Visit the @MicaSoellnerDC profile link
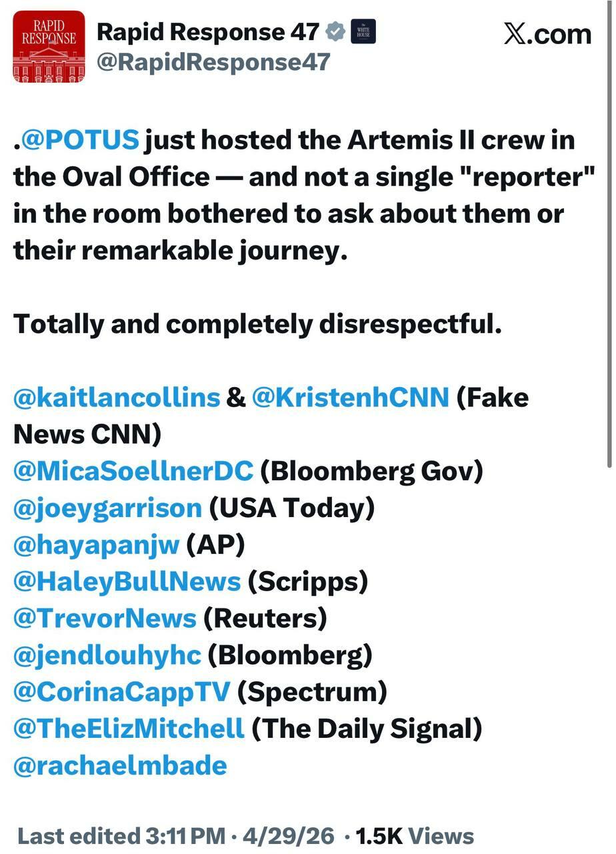This screenshot has height=854, width=616. click(x=133, y=471)
